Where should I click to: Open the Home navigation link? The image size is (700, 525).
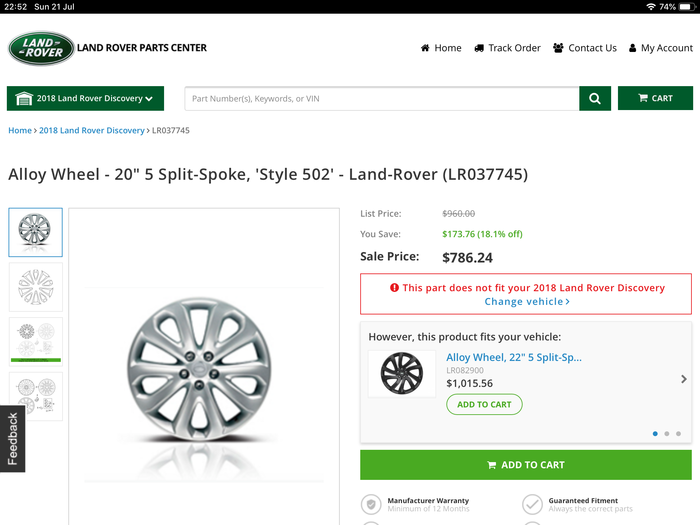click(441, 48)
